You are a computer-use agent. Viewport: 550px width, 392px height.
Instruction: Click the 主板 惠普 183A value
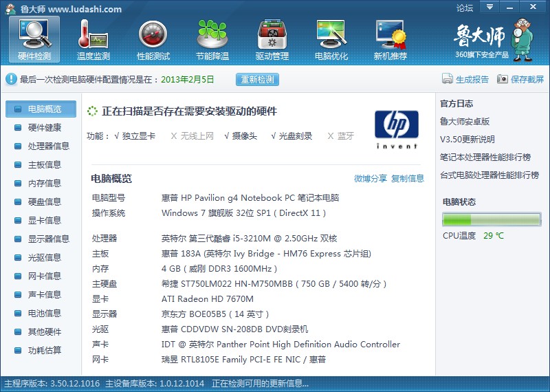click(266, 254)
